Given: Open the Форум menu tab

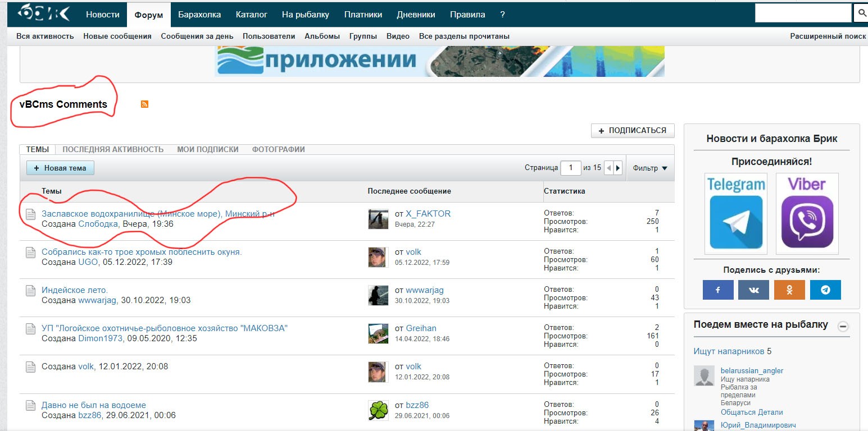Looking at the screenshot, I should coord(149,15).
